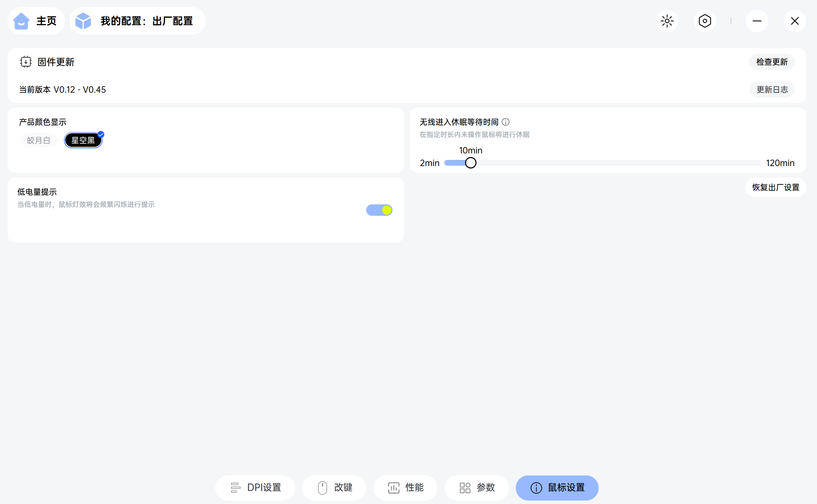Select the 星空黑 product color option
This screenshot has height=504, width=817.
83,140
